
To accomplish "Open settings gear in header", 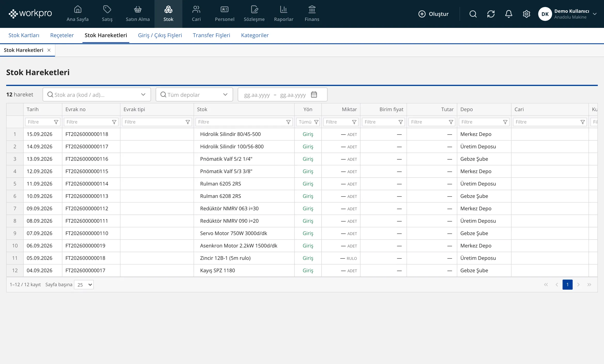I will point(526,14).
